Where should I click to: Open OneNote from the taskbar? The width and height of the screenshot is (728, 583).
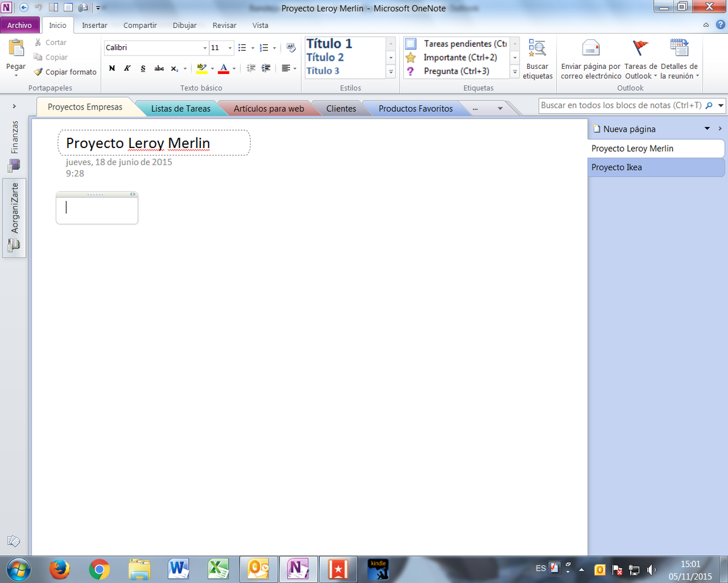tap(298, 569)
